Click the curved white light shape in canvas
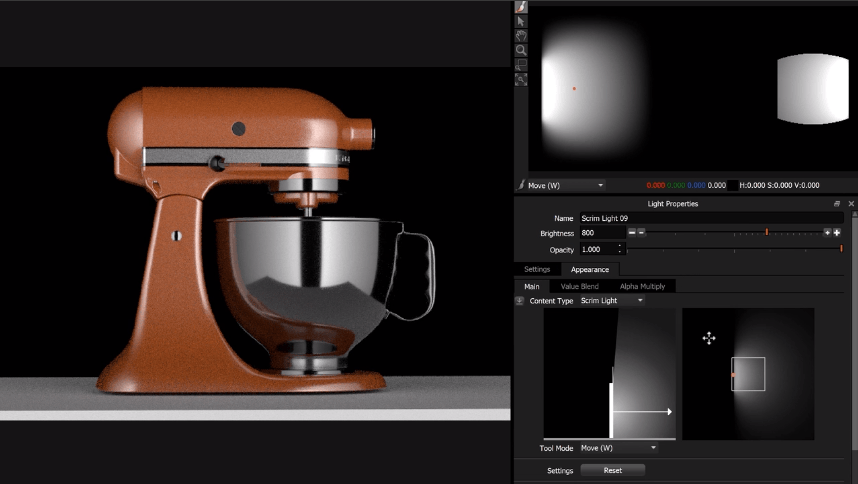 point(813,89)
